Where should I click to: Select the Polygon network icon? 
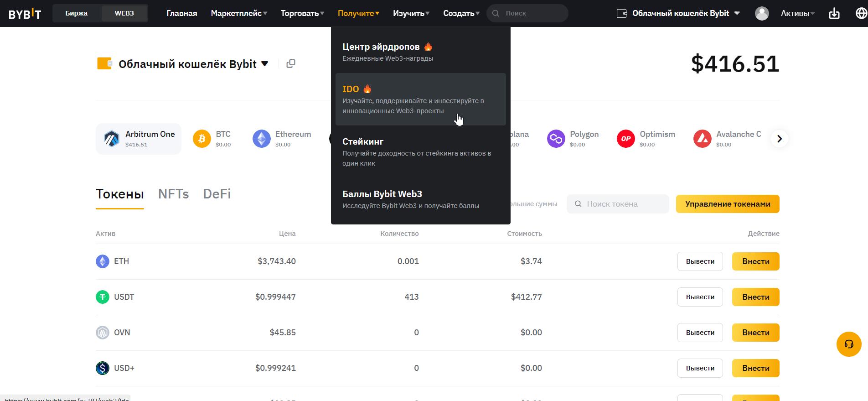[556, 139]
